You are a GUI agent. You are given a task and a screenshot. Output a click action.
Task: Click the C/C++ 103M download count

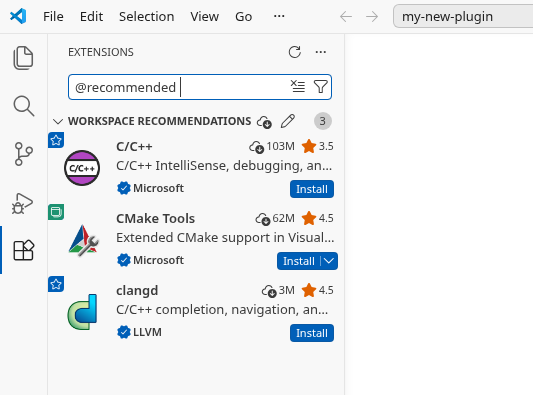pos(272,147)
